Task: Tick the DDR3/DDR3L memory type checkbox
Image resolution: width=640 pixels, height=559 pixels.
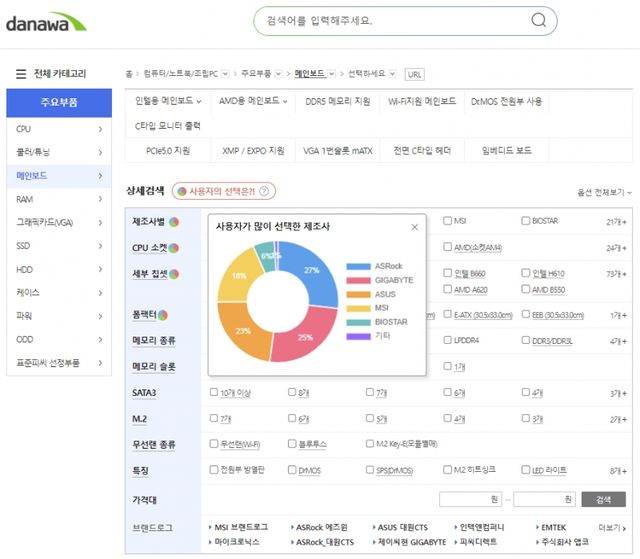Action: [x=526, y=341]
